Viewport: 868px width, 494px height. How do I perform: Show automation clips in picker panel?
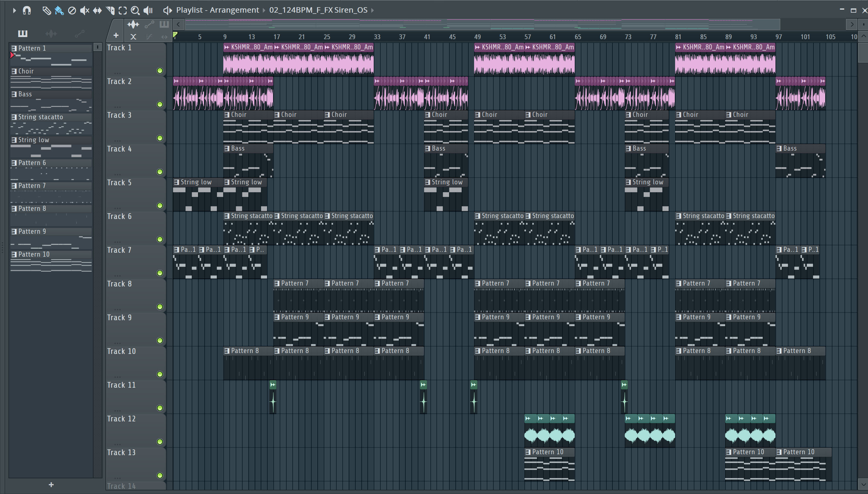click(80, 33)
